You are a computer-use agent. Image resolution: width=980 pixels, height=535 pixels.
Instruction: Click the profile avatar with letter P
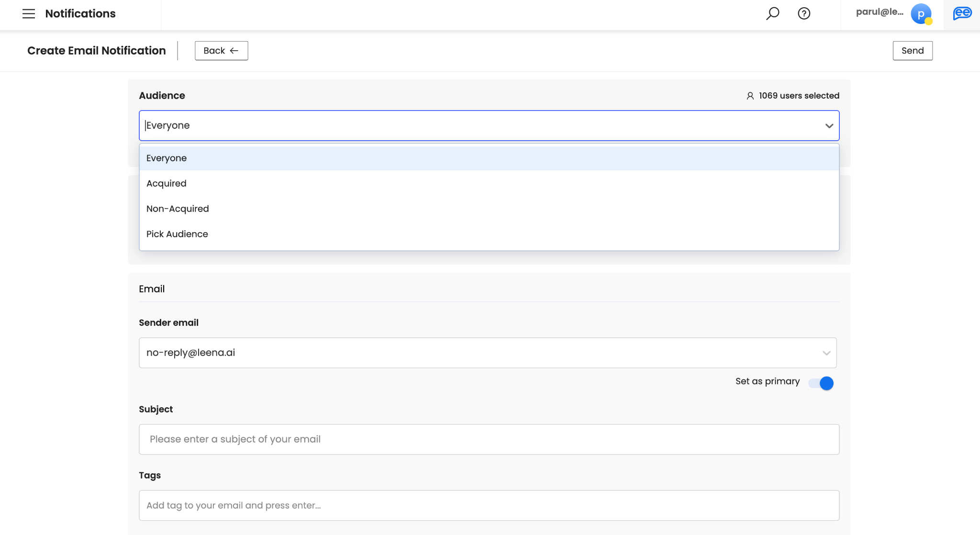point(921,14)
